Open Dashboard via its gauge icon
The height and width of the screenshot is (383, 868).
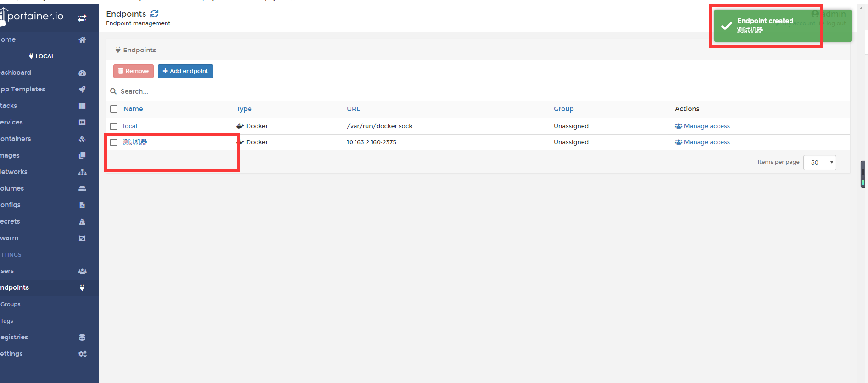coord(82,73)
